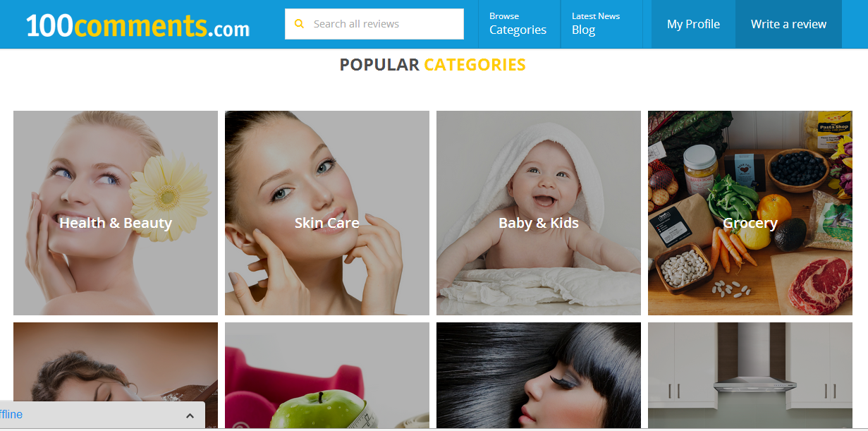
Task: Click the offline chat bar label
Action: [11, 415]
